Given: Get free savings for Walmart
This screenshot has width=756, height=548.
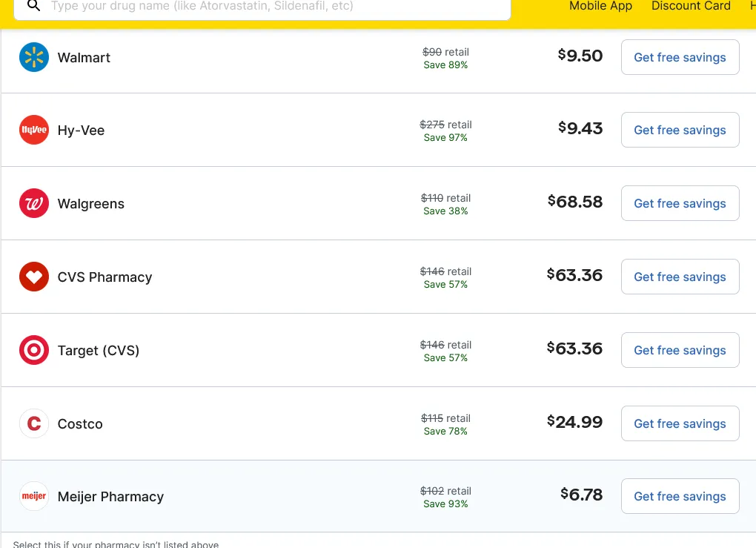Looking at the screenshot, I should (680, 58).
